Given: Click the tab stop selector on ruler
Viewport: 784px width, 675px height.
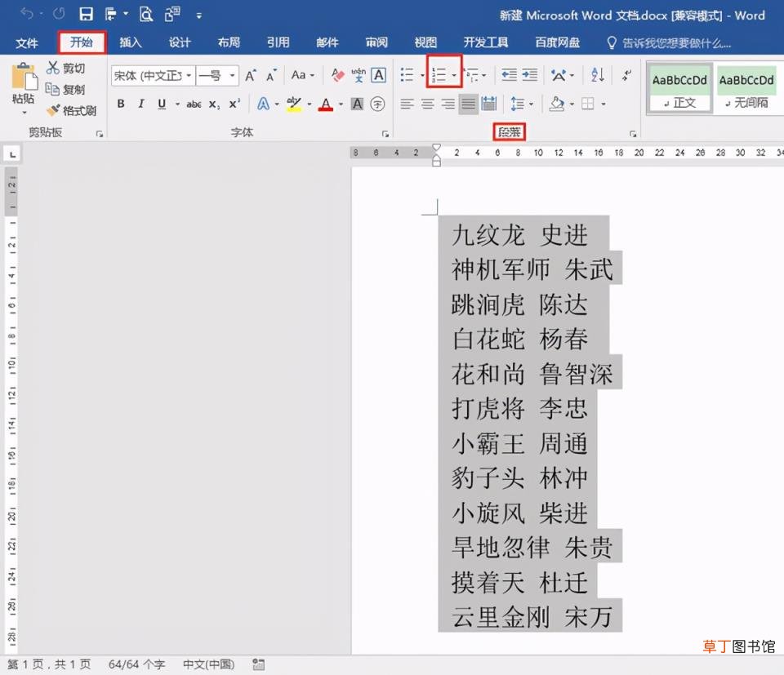Looking at the screenshot, I should [12, 154].
